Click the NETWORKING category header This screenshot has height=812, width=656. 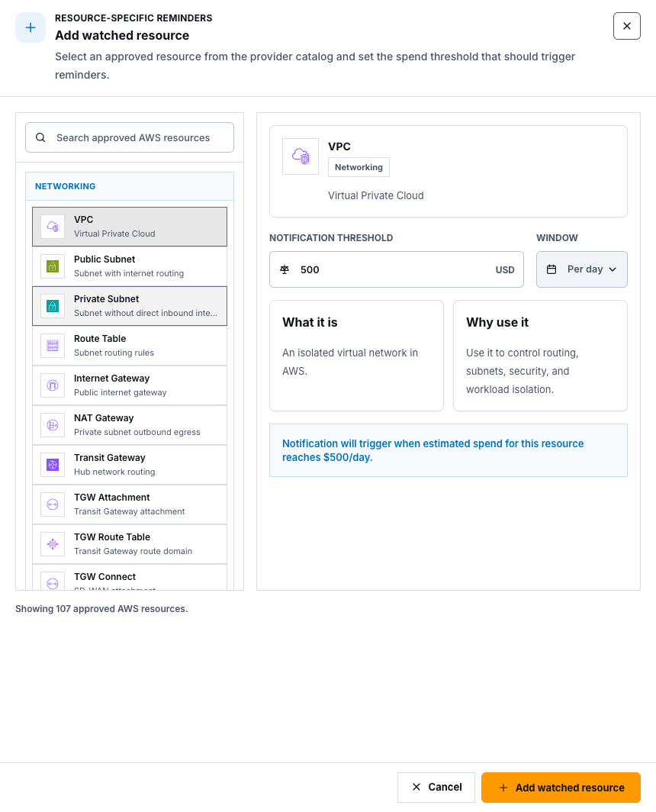point(130,186)
